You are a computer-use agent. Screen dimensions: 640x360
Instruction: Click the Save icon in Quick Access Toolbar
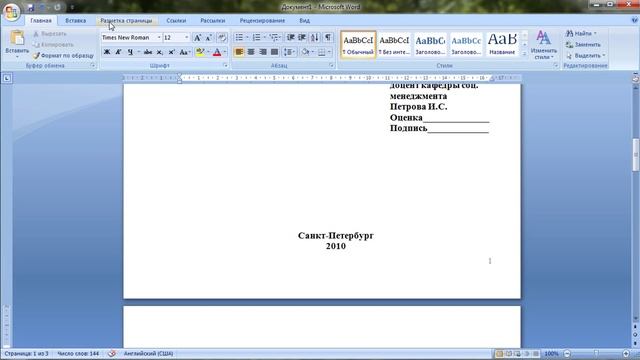pos(31,7)
